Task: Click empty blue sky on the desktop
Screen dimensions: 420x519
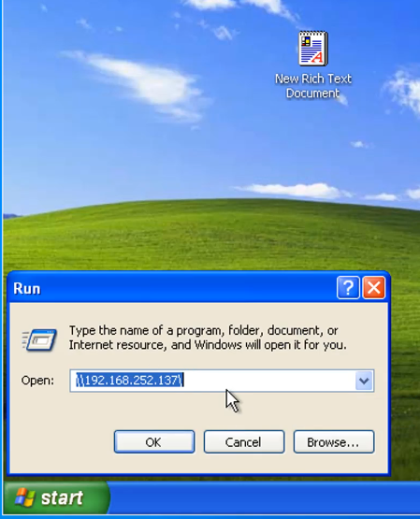Action: [116, 149]
